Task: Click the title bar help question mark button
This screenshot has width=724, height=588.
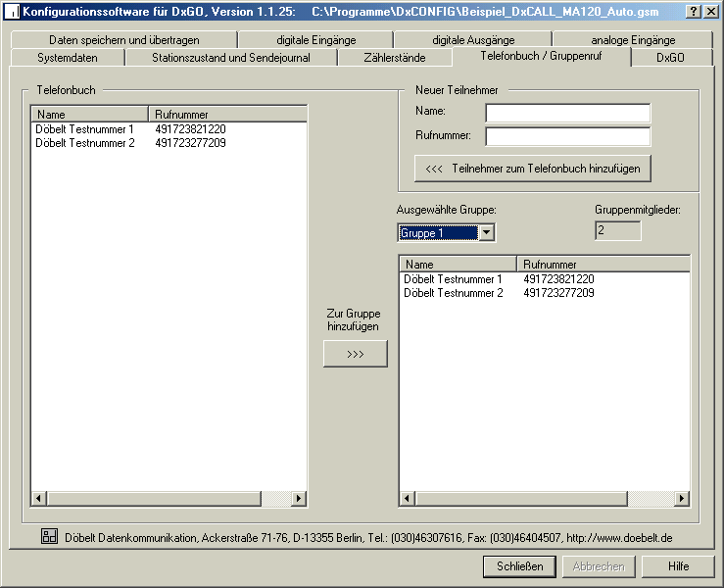Action: click(x=694, y=12)
